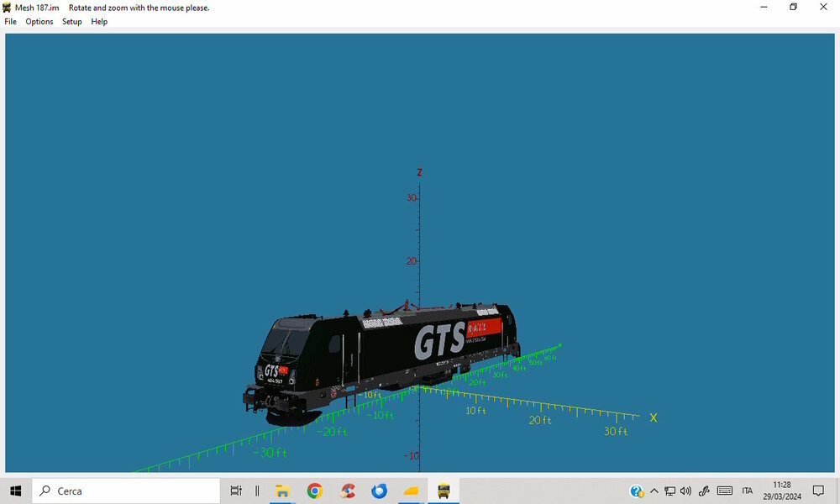Viewport: 840px width, 504px height.
Task: Open the Help menu
Action: pos(99,22)
